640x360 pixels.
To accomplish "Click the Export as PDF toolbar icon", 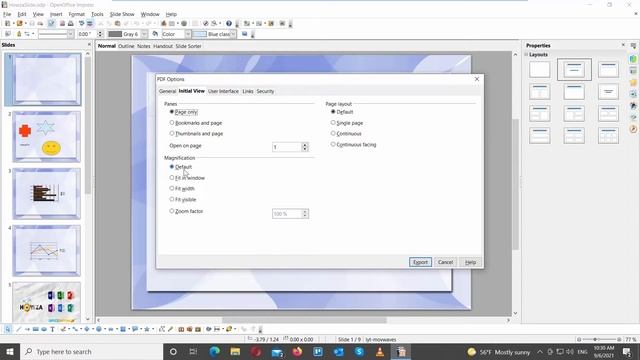I will point(62,24).
